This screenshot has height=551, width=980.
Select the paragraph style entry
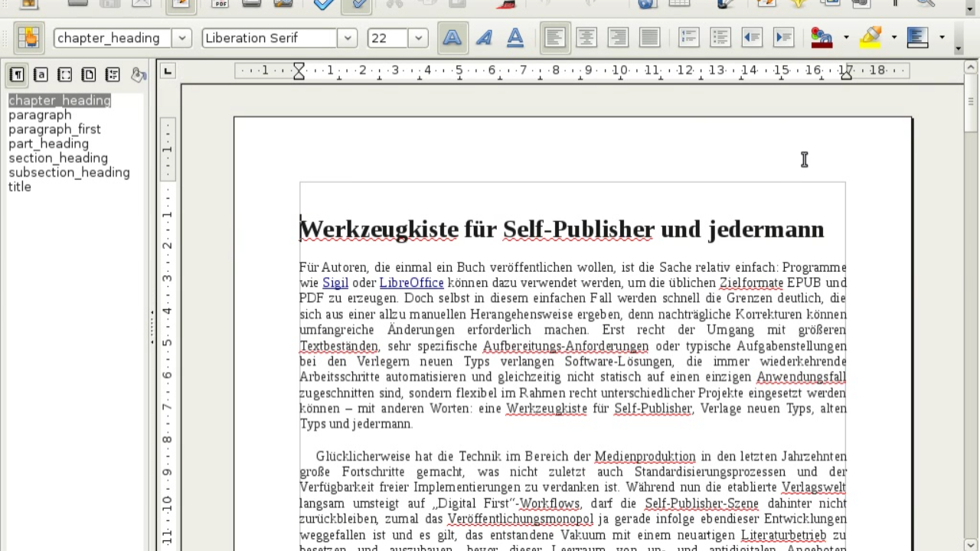[40, 115]
